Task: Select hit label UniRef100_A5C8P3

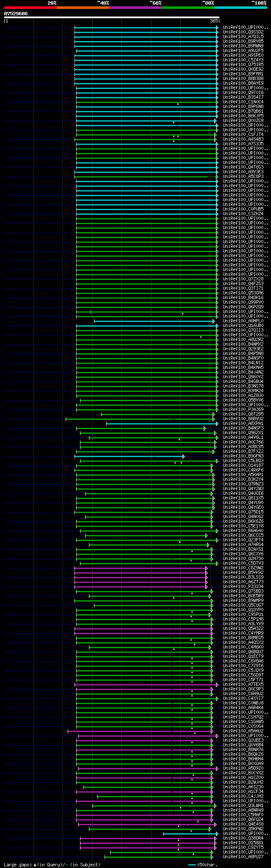Action: [x=243, y=176]
